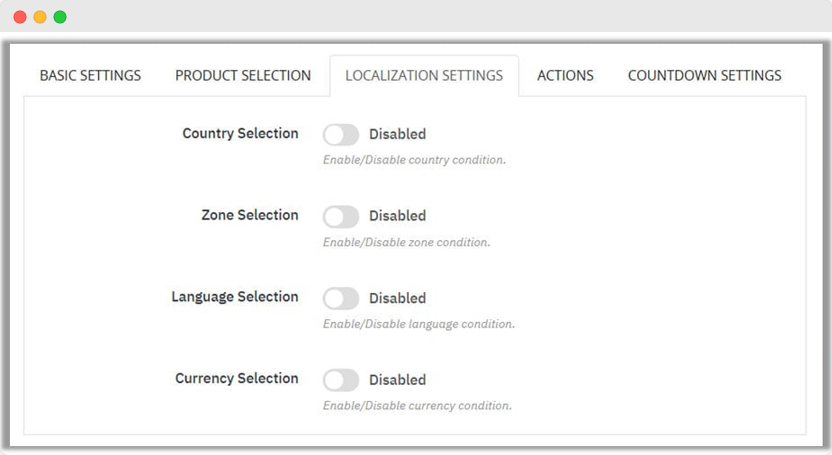The width and height of the screenshot is (832, 455).
Task: Click the Zone Selection label
Action: pyautogui.click(x=249, y=216)
